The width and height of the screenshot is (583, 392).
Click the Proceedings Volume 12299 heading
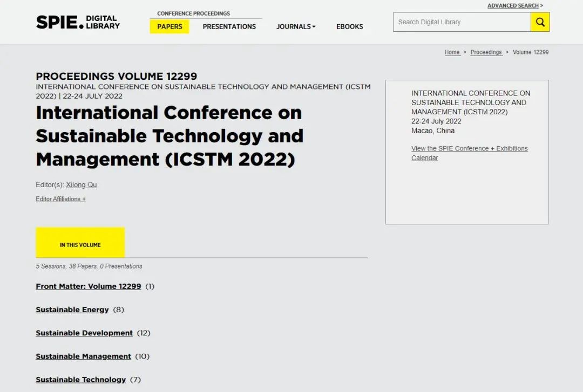click(x=117, y=76)
